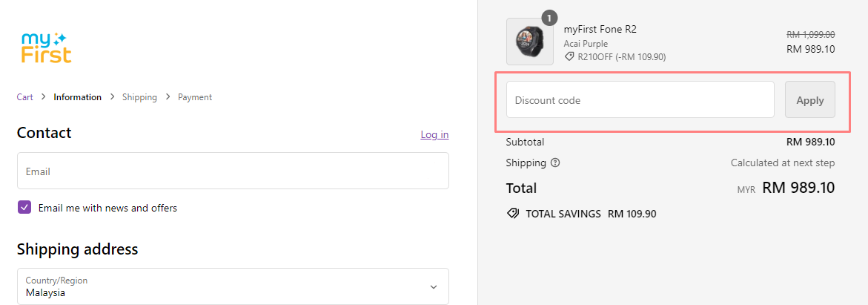Click the total savings tag icon
868x305 pixels.
coord(512,214)
